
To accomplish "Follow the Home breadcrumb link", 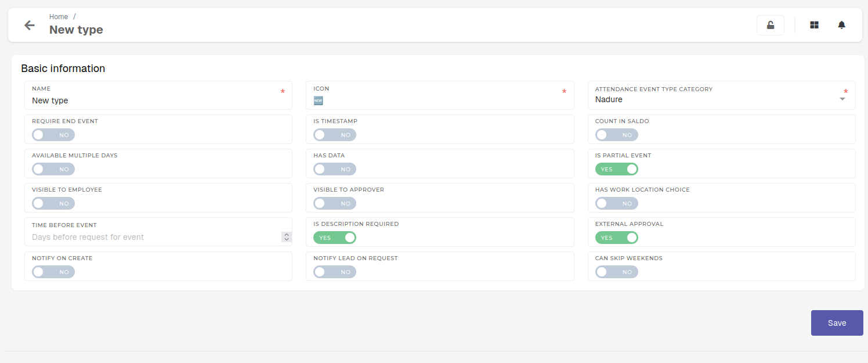I will click(x=59, y=17).
